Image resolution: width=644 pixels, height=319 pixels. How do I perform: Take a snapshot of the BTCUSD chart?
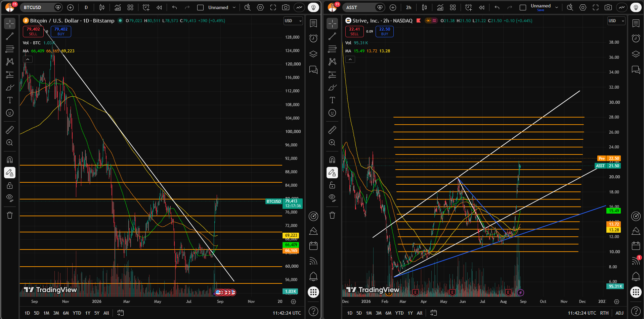pyautogui.click(x=286, y=7)
